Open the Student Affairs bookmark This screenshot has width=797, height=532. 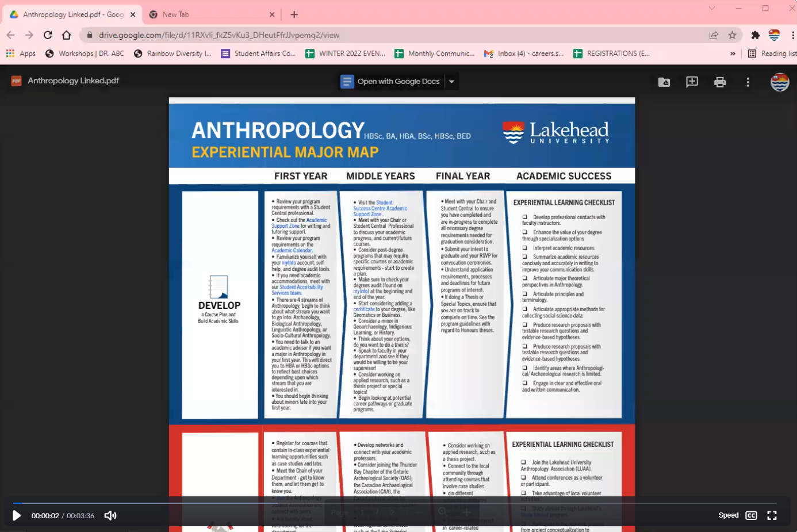pos(258,53)
